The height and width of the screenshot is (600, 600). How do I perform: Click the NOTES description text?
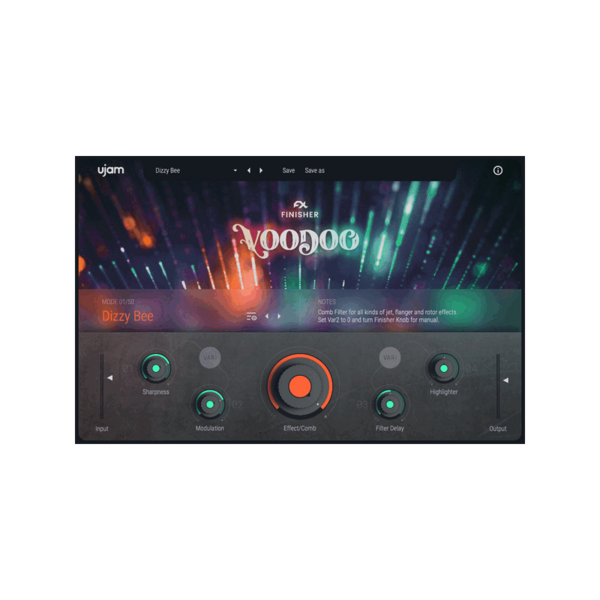click(x=387, y=316)
